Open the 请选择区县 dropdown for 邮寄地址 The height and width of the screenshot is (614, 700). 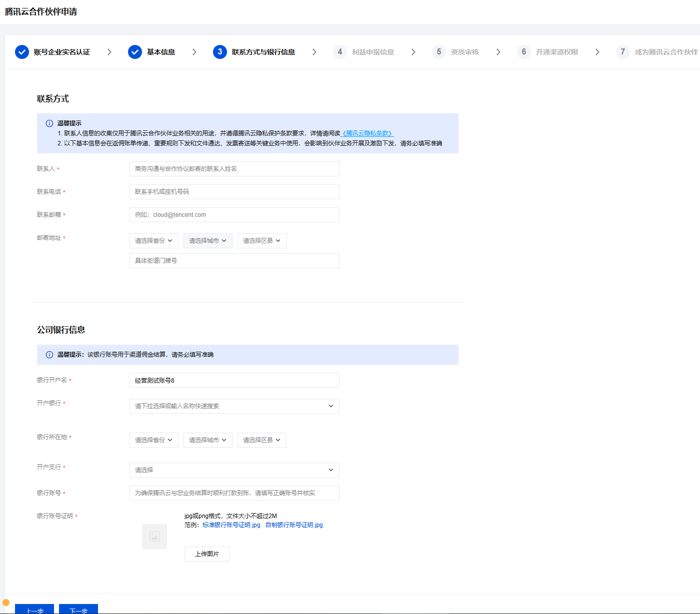(x=262, y=241)
